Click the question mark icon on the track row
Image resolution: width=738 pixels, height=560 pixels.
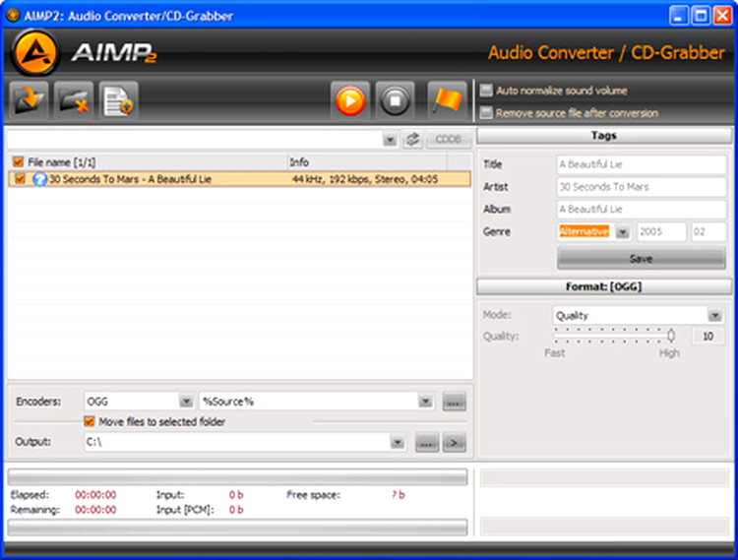coord(39,179)
